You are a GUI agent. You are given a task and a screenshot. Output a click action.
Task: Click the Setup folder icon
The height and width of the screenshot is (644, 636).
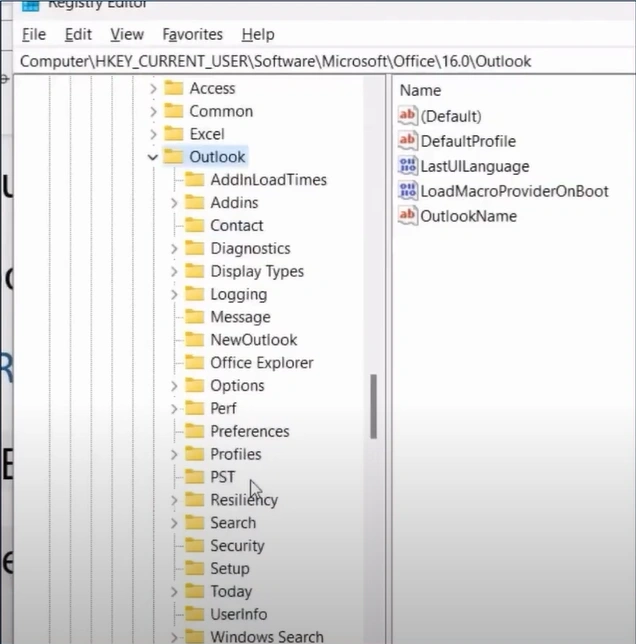click(x=194, y=568)
